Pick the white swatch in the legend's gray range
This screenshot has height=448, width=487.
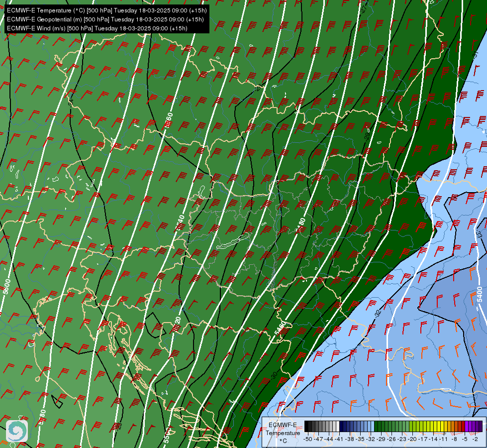[338, 426]
